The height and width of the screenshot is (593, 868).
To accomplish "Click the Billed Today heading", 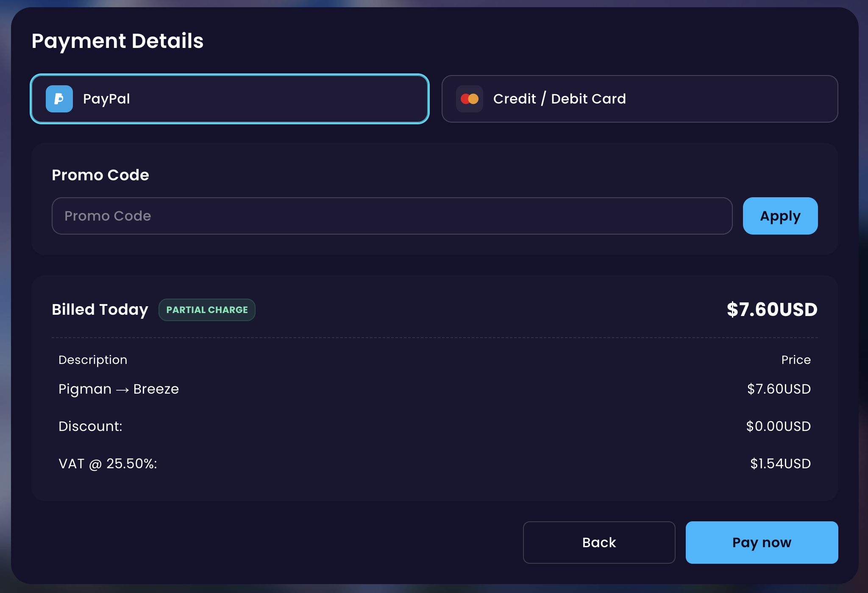I will click(x=100, y=310).
